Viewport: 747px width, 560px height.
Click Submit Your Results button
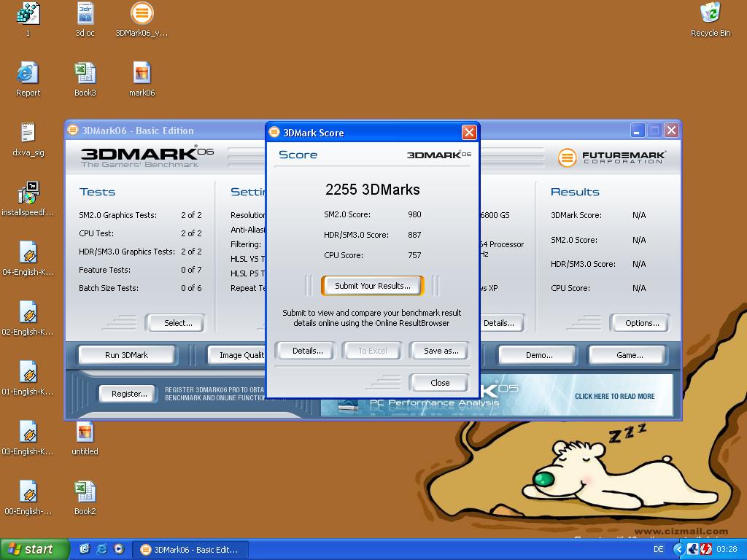[x=373, y=286]
